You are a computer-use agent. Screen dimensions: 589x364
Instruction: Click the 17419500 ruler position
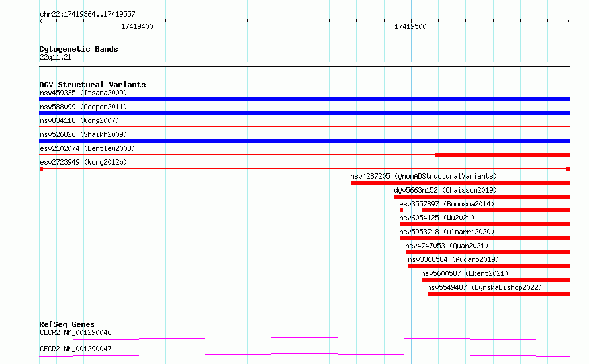coord(410,26)
